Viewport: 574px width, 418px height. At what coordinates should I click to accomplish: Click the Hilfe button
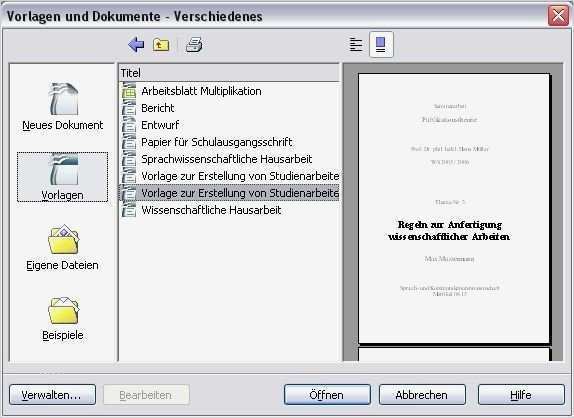coord(521,395)
